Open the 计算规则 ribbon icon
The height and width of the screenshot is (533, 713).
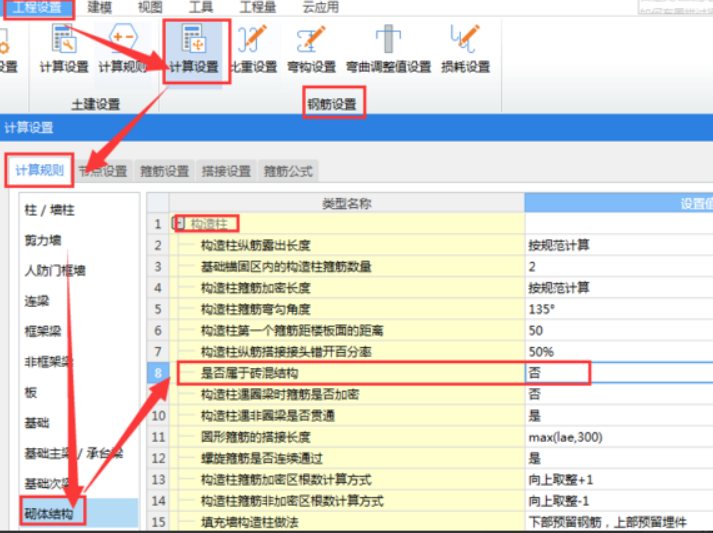[x=122, y=49]
